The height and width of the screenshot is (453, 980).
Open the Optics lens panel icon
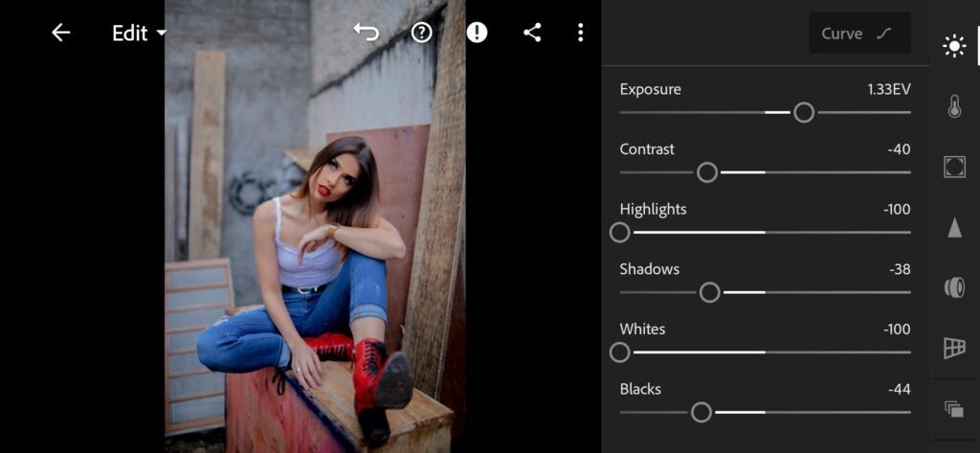[954, 288]
